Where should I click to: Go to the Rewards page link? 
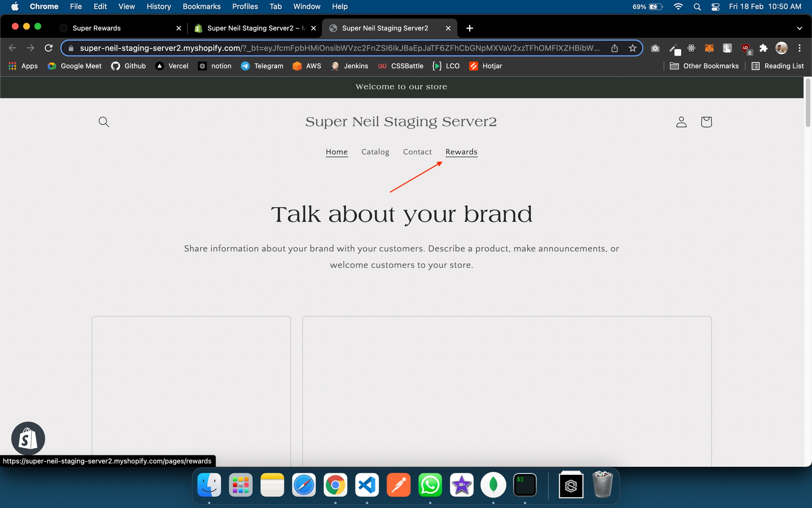[x=461, y=152]
